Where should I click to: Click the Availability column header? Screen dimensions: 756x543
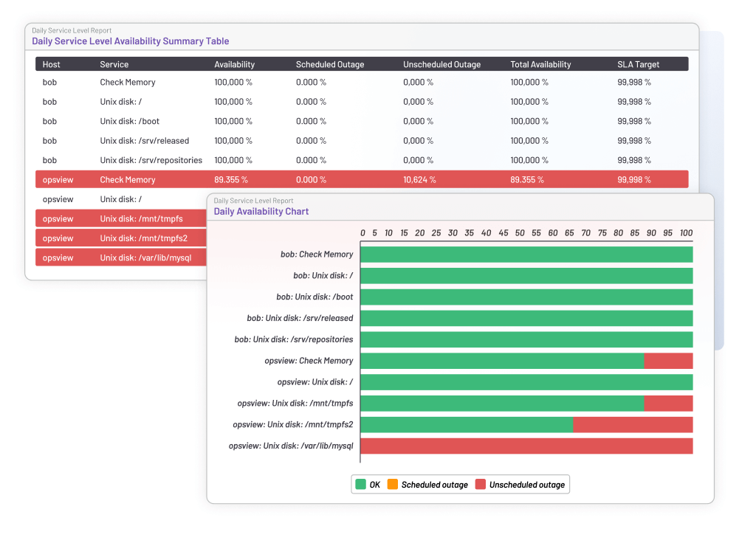[234, 65]
